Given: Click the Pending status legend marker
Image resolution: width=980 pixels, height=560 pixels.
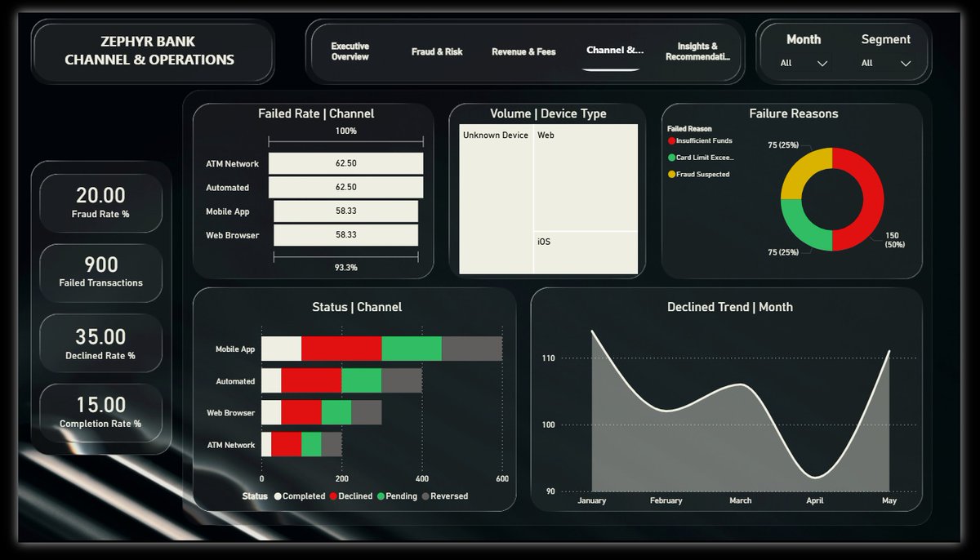Looking at the screenshot, I should (381, 496).
